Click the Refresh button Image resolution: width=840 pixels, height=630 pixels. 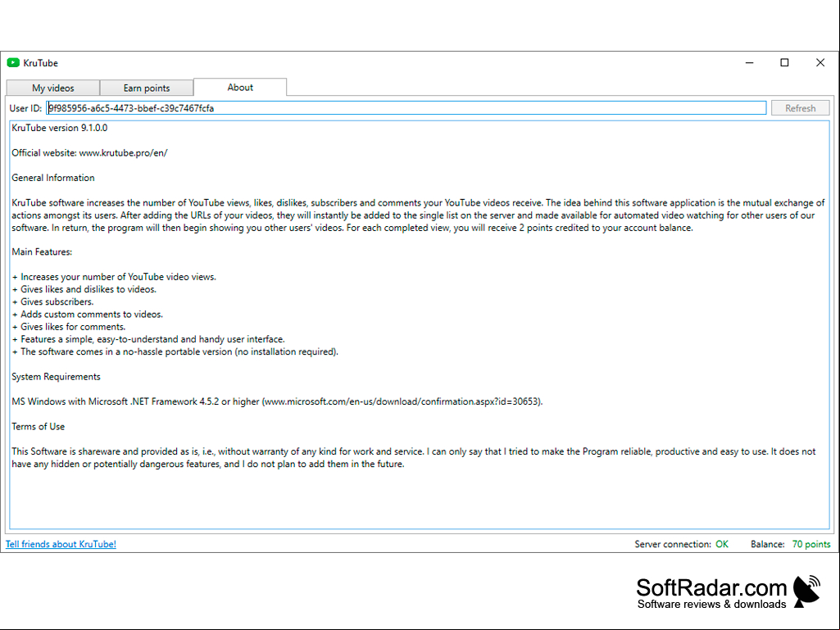click(801, 108)
